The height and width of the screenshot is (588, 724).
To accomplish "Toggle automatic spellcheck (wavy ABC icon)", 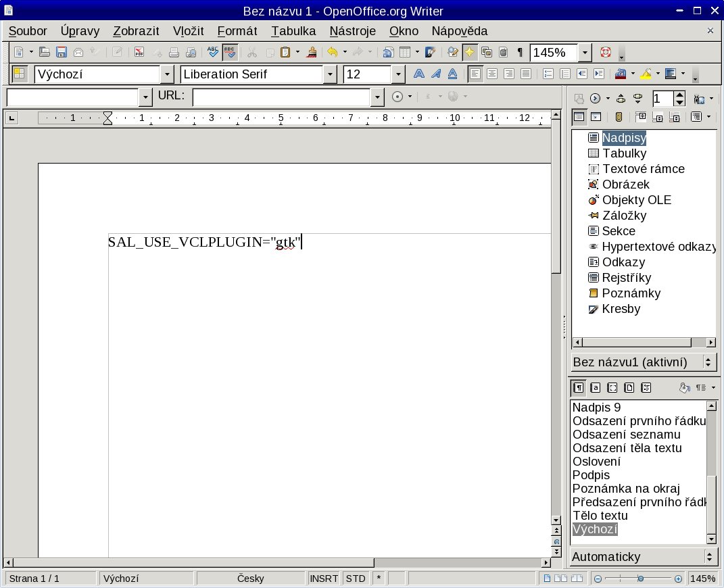I will click(229, 52).
